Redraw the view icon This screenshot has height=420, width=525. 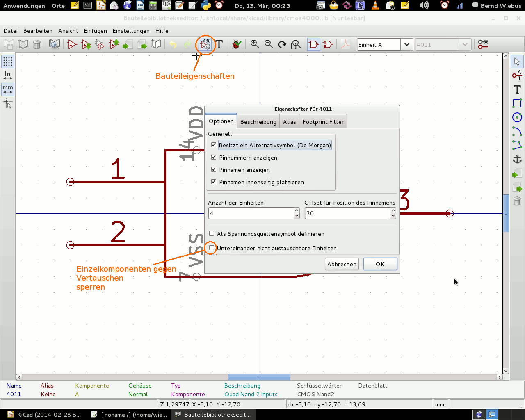(282, 44)
